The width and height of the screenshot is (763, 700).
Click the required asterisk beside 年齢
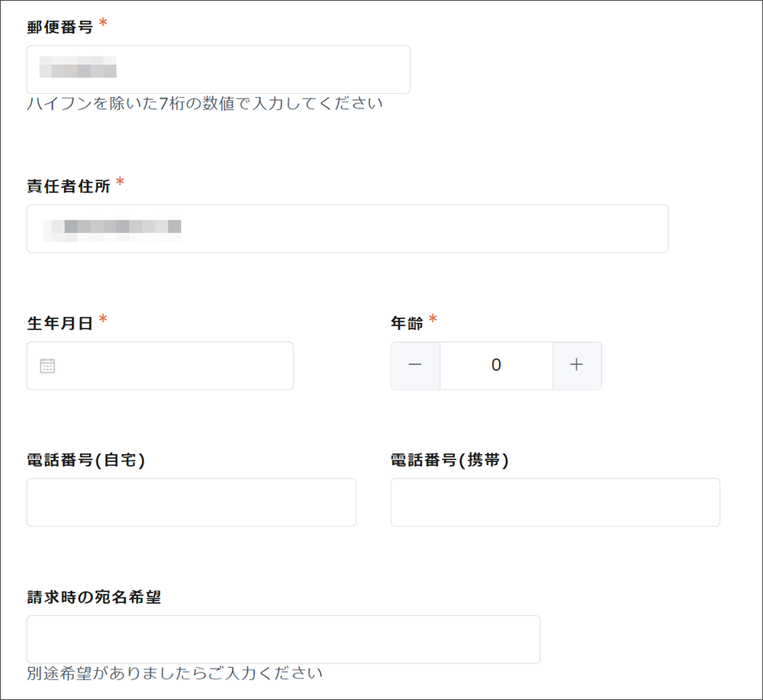(x=433, y=320)
